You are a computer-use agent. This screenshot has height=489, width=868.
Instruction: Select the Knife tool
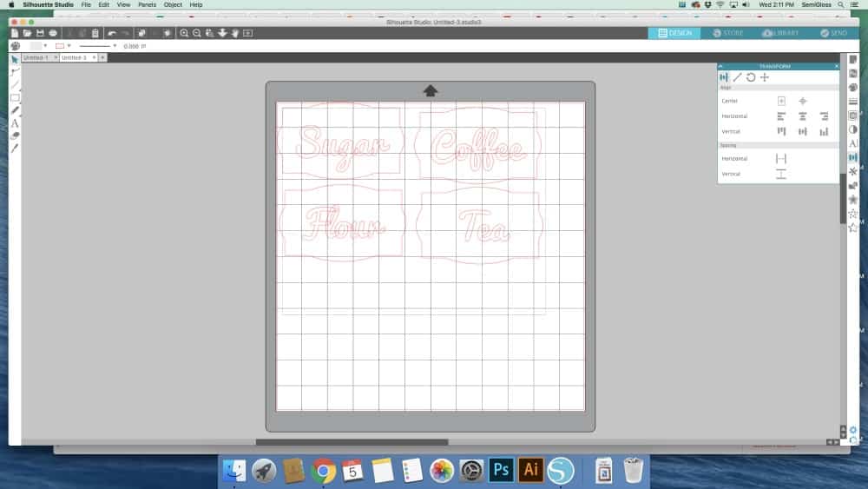(x=15, y=148)
